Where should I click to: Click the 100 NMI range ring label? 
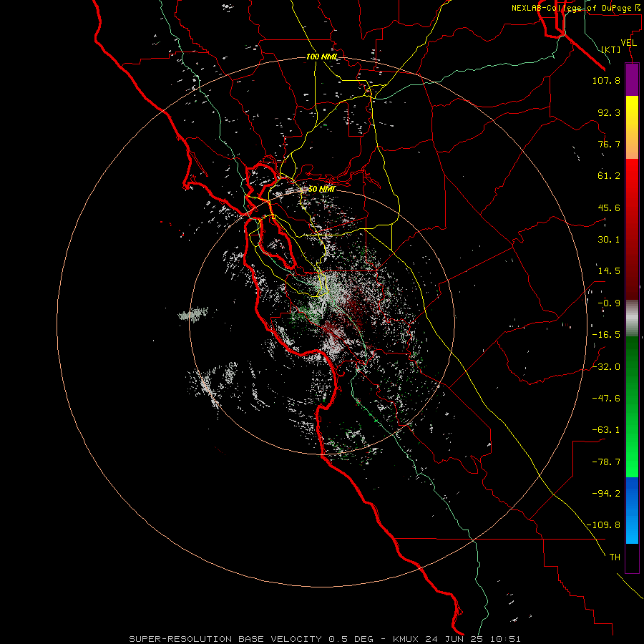(321, 57)
